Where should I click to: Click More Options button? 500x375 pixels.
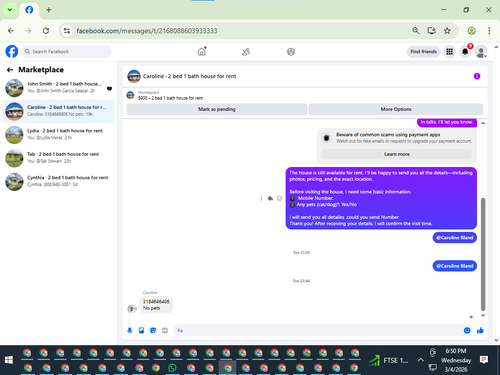click(x=396, y=109)
